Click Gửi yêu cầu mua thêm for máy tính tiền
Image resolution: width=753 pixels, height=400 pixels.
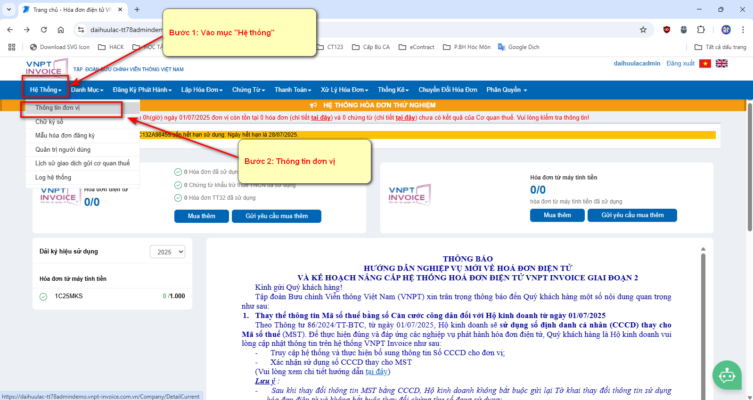632,215
